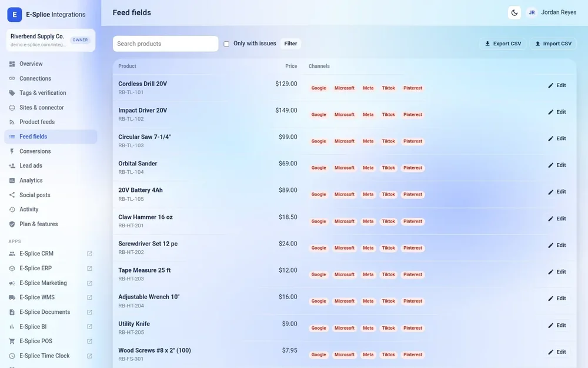Select Feed fields in sidebar
The image size is (588, 368).
tap(51, 137)
